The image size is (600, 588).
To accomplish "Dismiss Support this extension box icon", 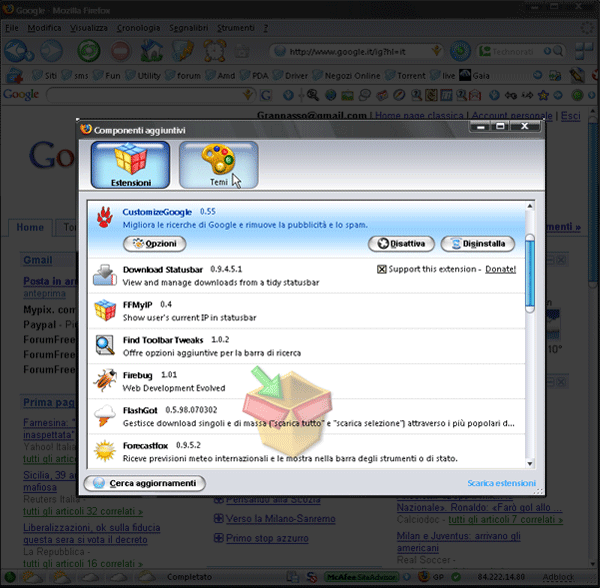I will click(382, 269).
